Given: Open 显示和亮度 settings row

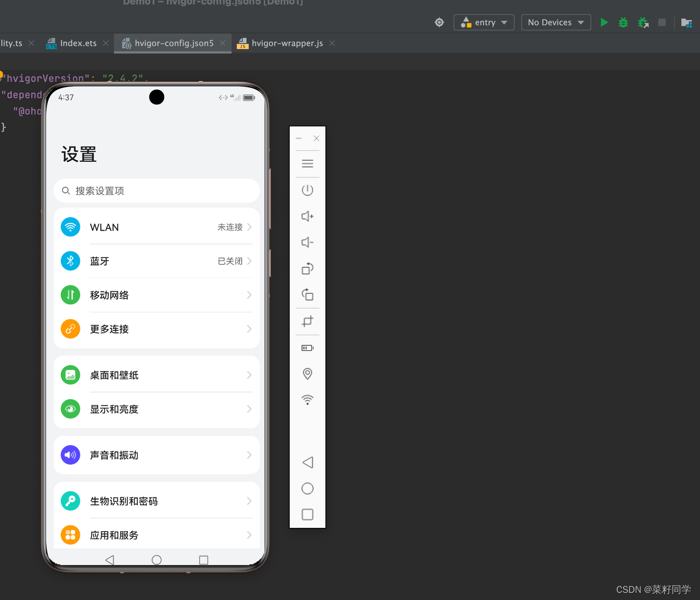Looking at the screenshot, I should pyautogui.click(x=156, y=409).
